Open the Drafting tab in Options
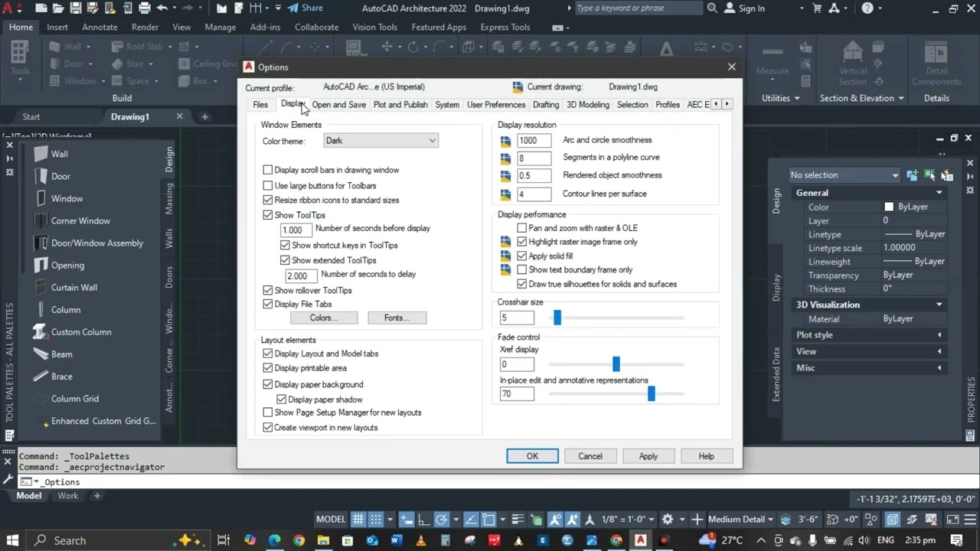This screenshot has width=980, height=551. point(546,105)
